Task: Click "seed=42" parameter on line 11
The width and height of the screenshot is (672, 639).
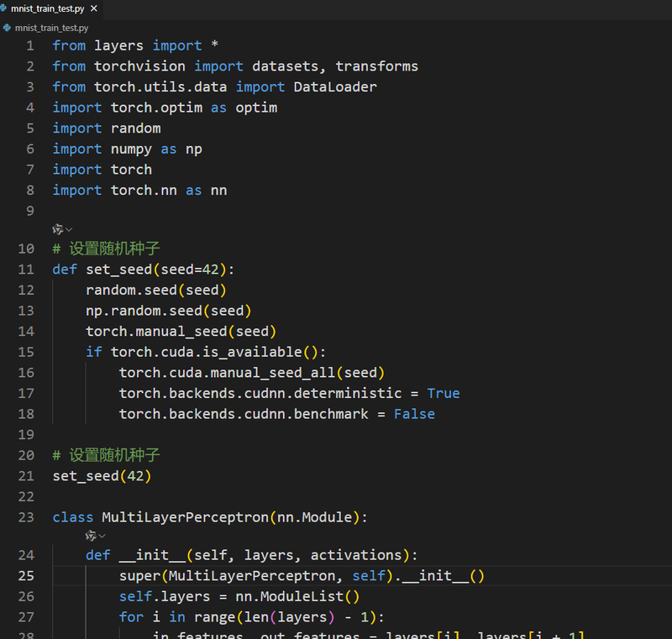Action: coord(190,270)
